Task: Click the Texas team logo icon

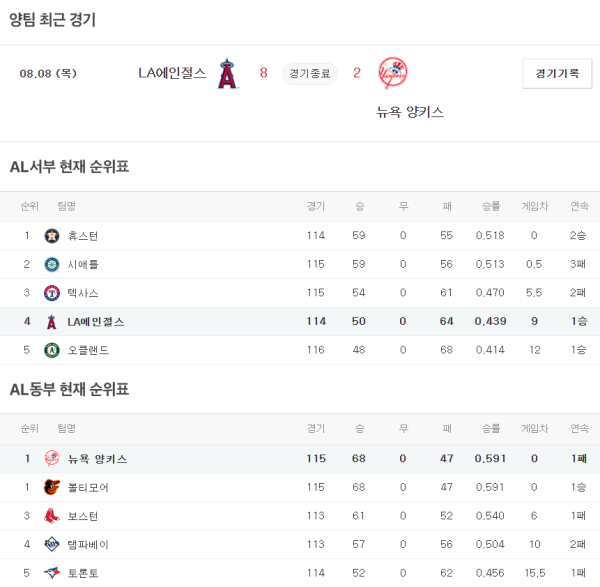Action: pyautogui.click(x=52, y=293)
